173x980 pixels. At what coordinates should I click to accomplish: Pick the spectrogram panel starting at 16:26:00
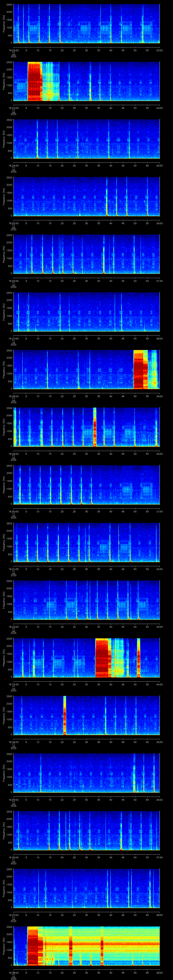[87, 254]
